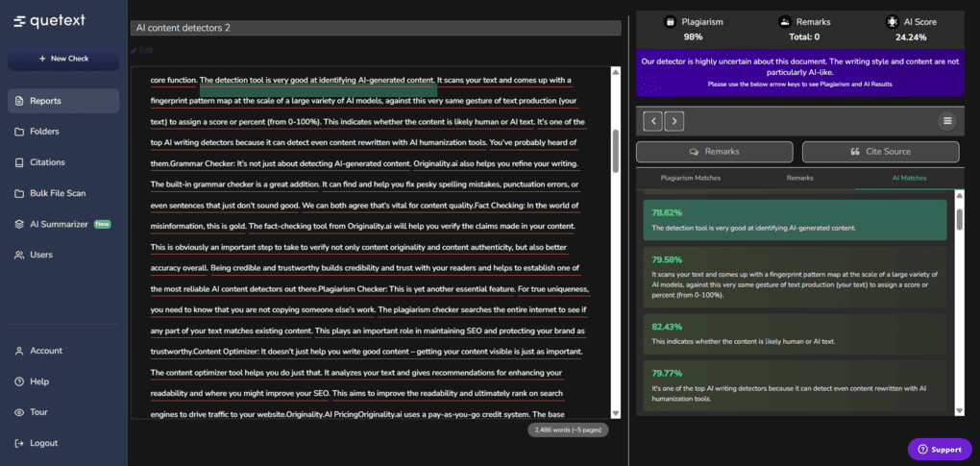The width and height of the screenshot is (980, 466).
Task: Select the 78.62% AI match card
Action: tap(795, 220)
